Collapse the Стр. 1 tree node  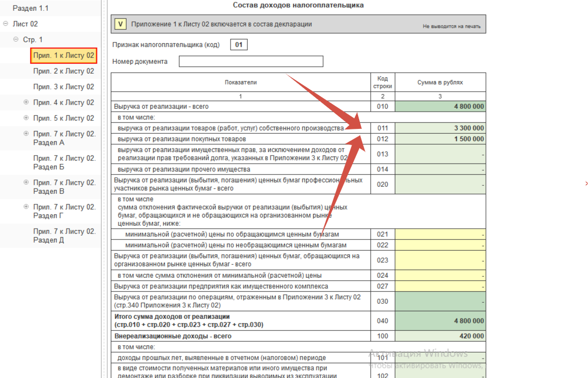[16, 40]
